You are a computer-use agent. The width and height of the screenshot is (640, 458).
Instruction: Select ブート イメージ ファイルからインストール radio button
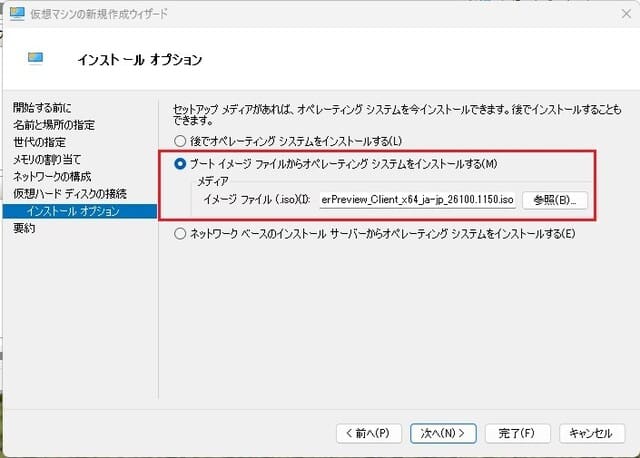[181, 164]
